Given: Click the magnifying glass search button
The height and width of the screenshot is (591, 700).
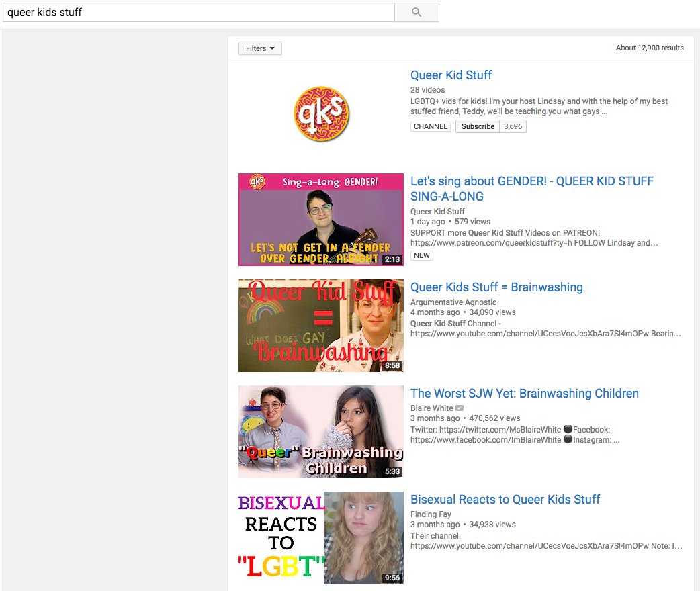Looking at the screenshot, I should point(417,13).
